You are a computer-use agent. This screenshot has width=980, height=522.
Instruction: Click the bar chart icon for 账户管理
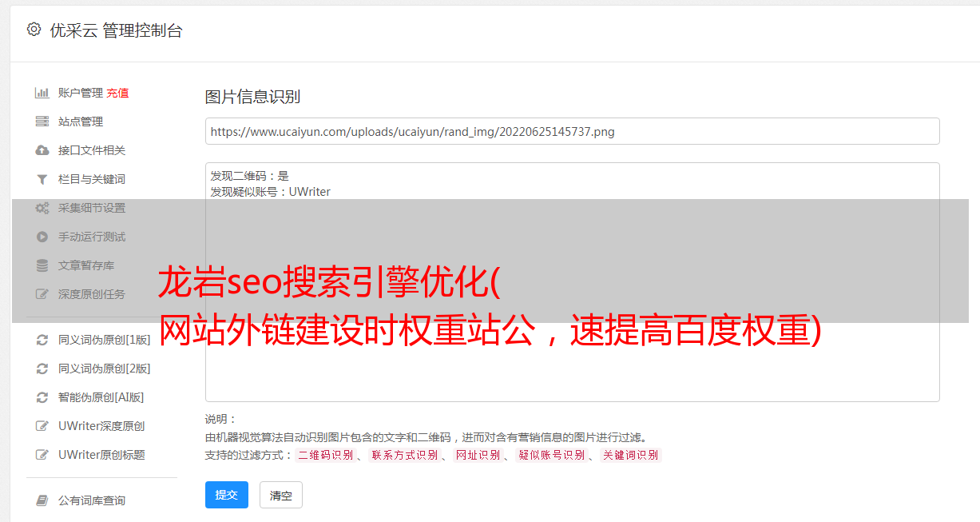point(42,93)
